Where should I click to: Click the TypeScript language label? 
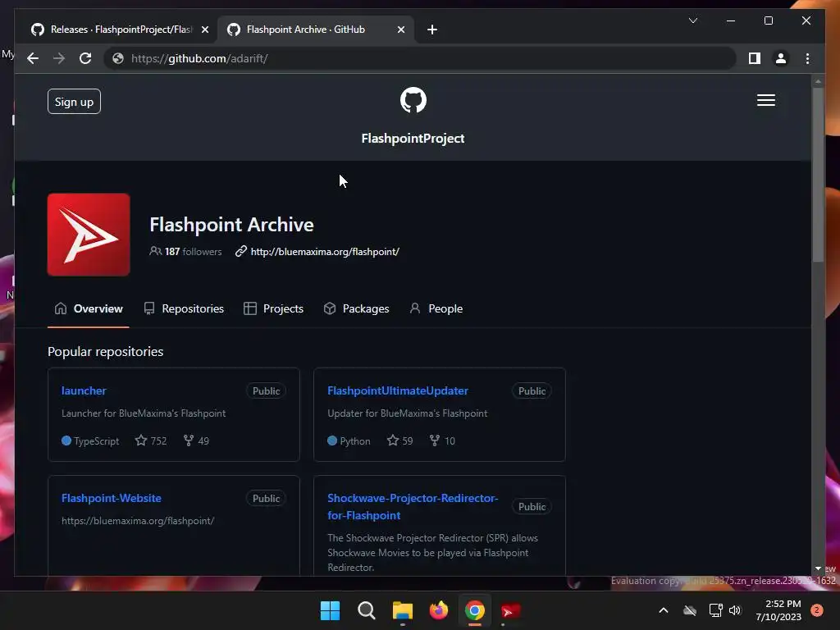(x=90, y=441)
